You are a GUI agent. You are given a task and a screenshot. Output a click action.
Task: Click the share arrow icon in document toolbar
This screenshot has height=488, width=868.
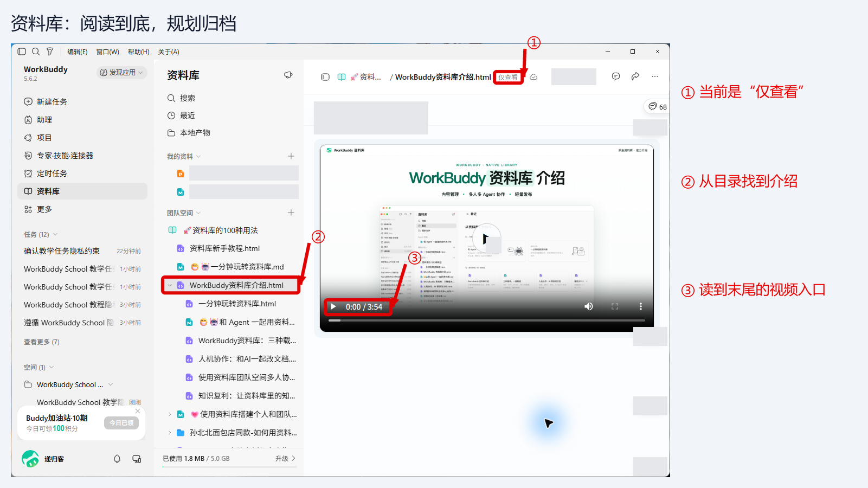point(635,76)
